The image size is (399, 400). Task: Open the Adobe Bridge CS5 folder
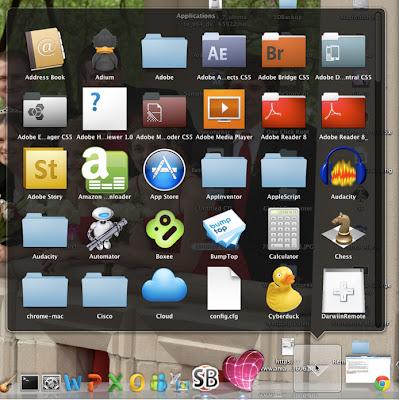tap(284, 51)
